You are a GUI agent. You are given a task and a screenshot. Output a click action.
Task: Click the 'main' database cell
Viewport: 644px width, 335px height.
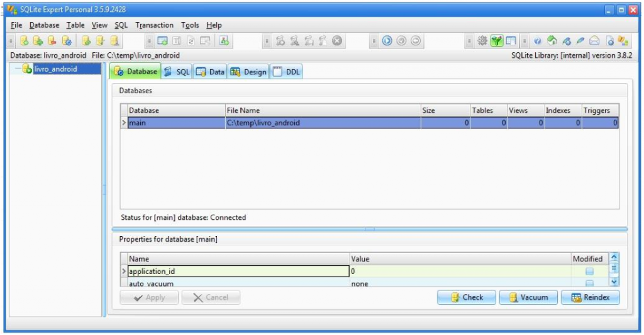point(177,123)
